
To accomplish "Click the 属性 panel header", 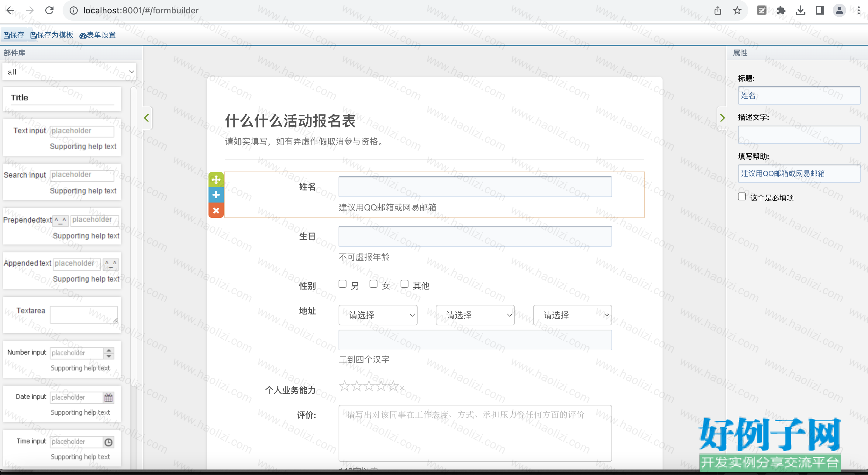I will coord(797,53).
